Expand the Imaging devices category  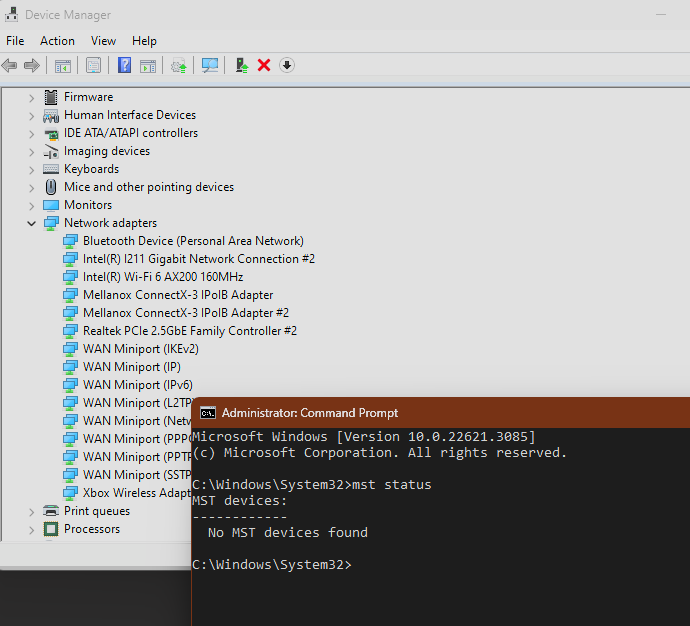click(x=31, y=152)
